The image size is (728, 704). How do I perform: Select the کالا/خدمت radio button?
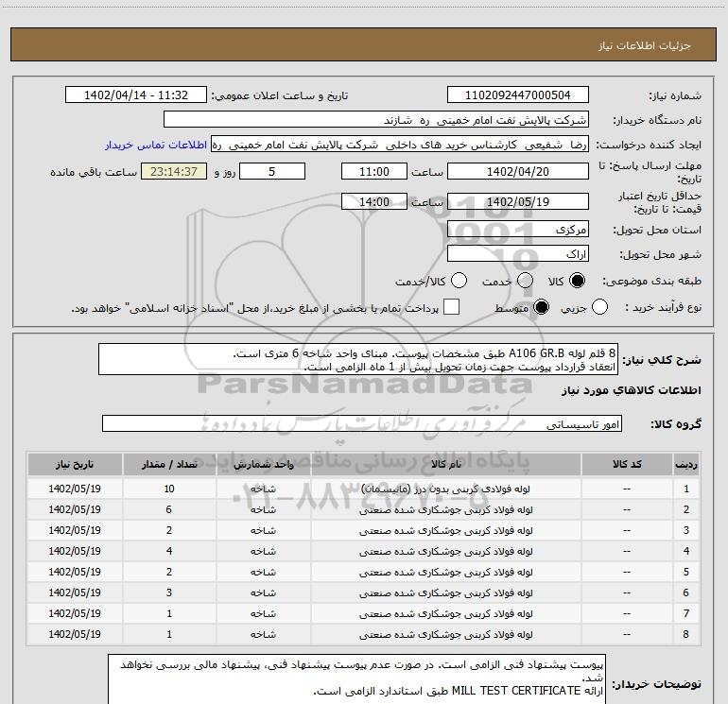[459, 281]
